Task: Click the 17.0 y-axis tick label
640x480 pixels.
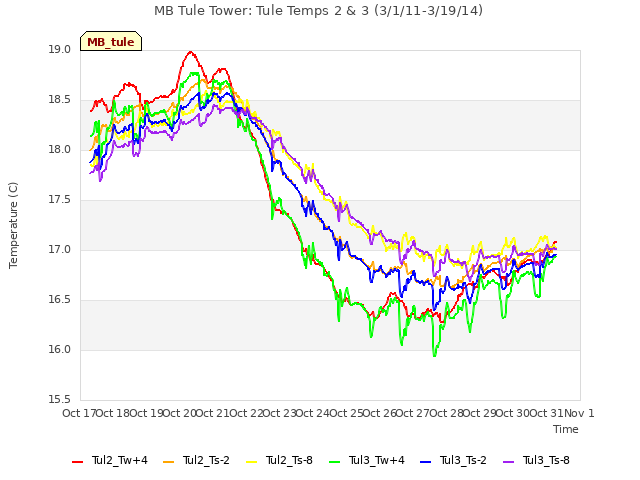Action: click(60, 249)
